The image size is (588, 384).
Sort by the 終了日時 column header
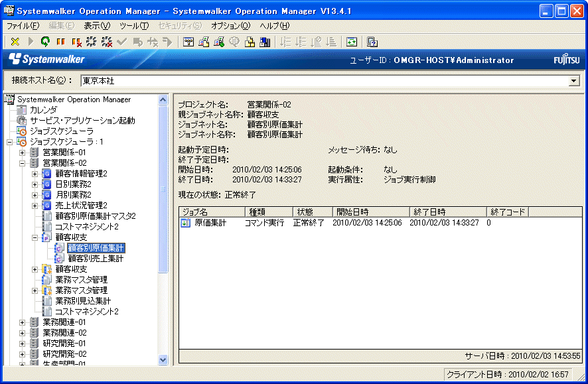coord(448,212)
